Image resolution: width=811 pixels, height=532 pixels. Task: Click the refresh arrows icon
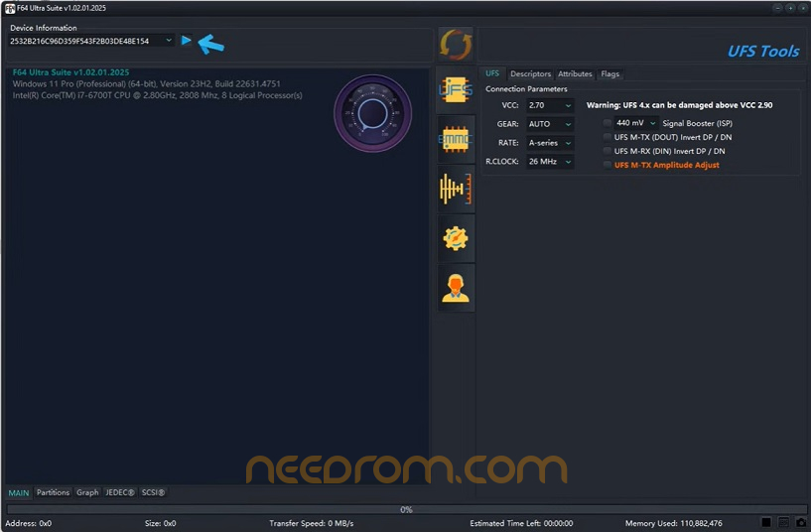pos(457,45)
